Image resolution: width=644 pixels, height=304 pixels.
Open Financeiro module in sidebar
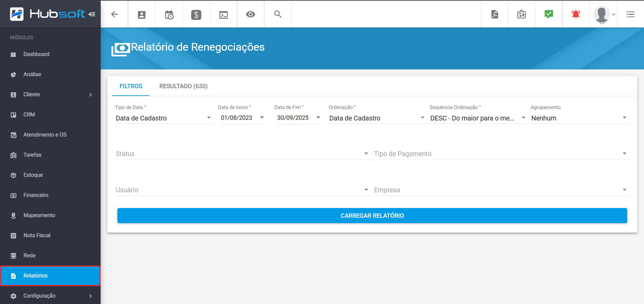pos(36,195)
